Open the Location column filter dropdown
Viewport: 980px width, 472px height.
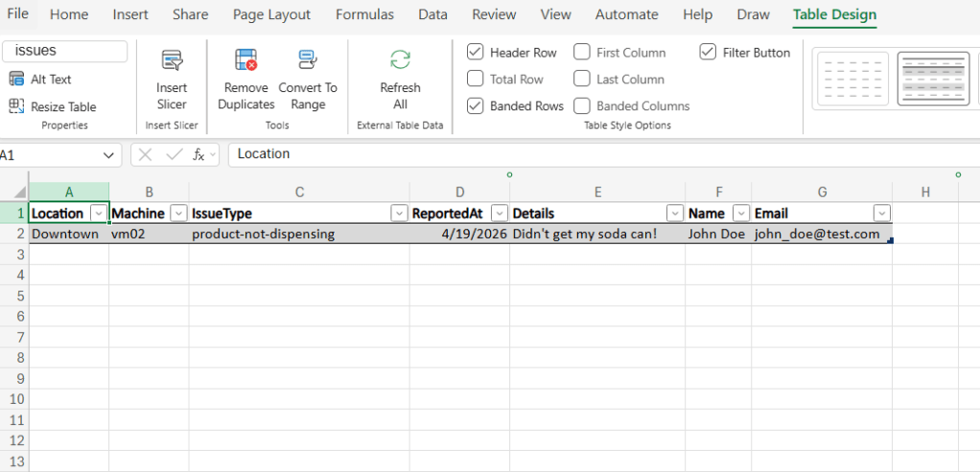(100, 214)
